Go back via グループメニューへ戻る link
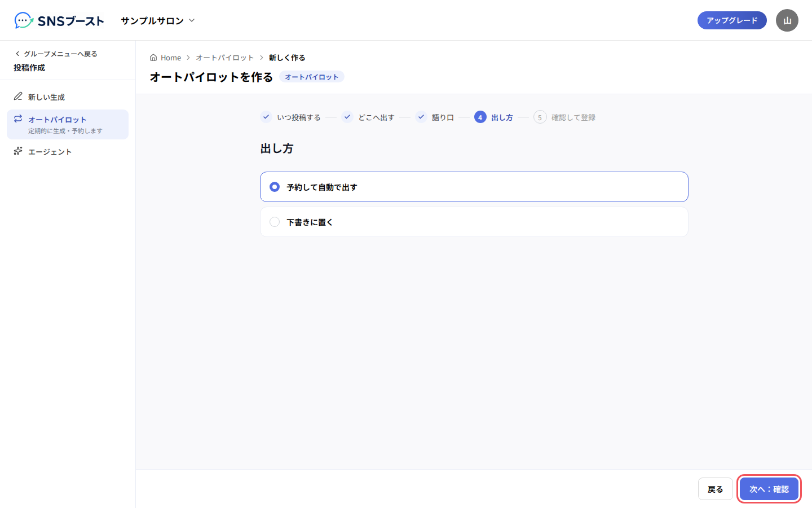 tap(56, 54)
